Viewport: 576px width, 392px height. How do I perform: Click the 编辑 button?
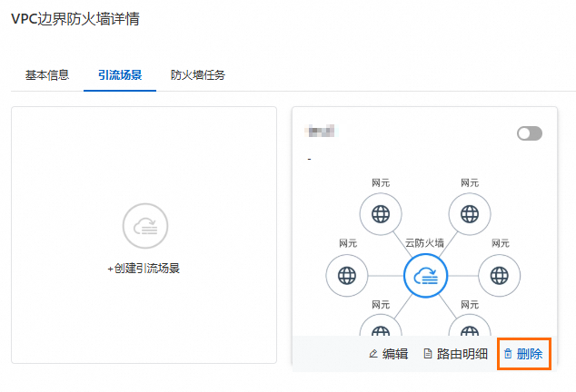(x=389, y=354)
